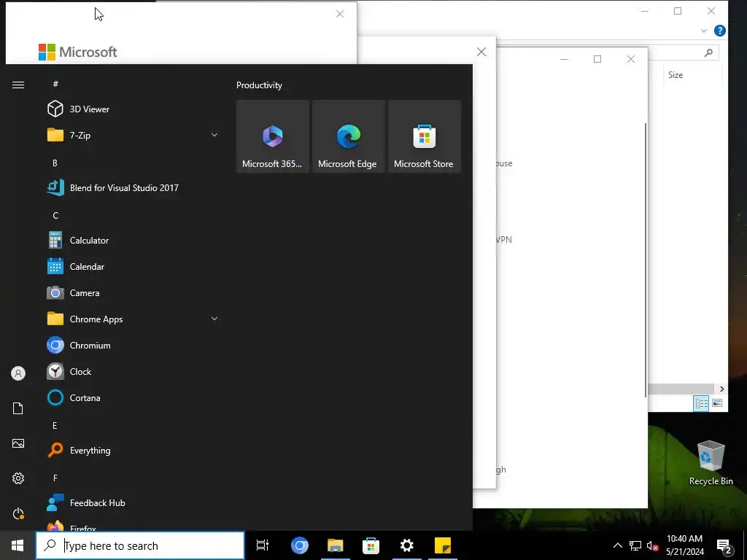The image size is (747, 560).
Task: Click the Settings window vertical scrollbar
Action: [646, 260]
